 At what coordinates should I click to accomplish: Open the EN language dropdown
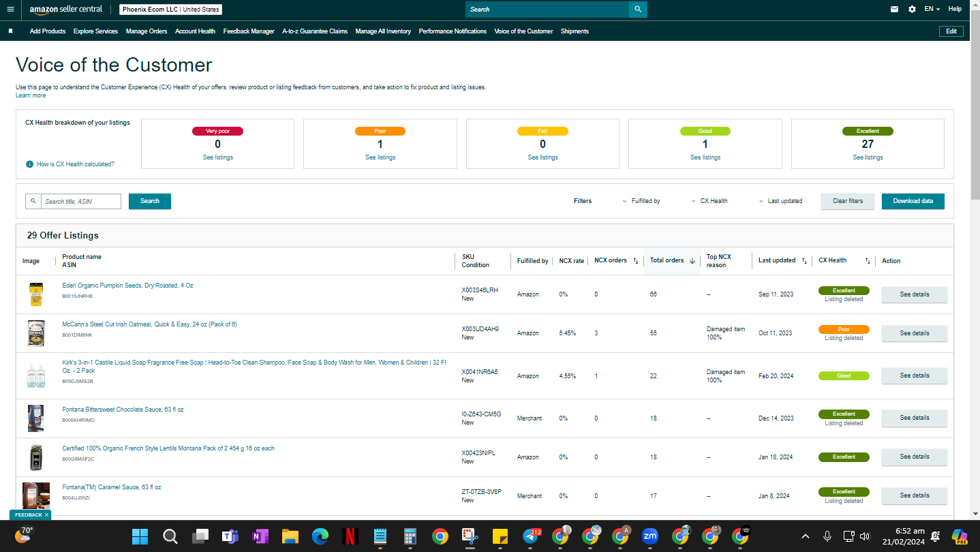coord(932,10)
